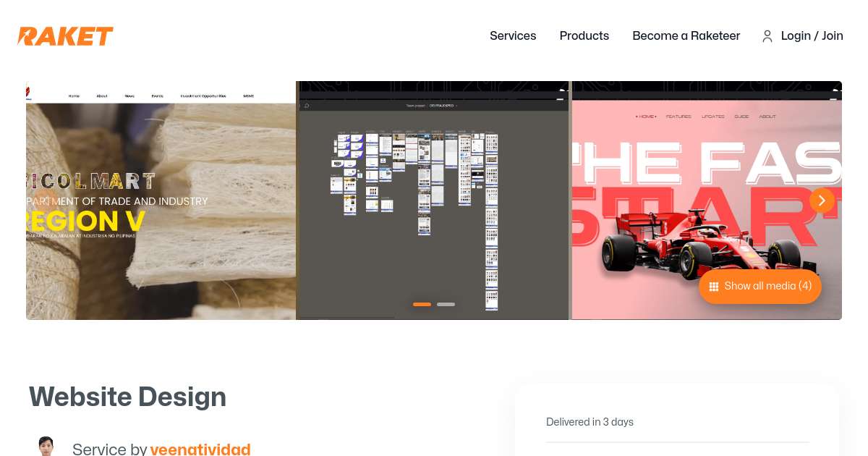Expand Products to see product offerings
868x456 pixels.
584,36
